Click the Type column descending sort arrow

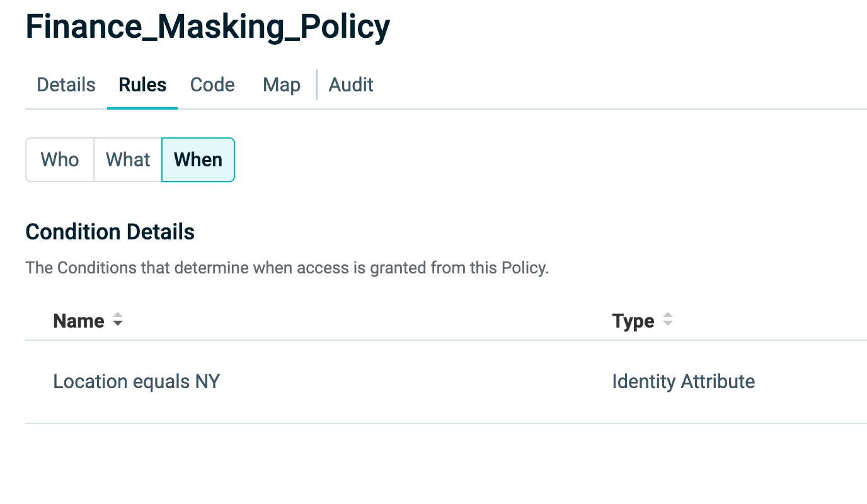pos(668,324)
